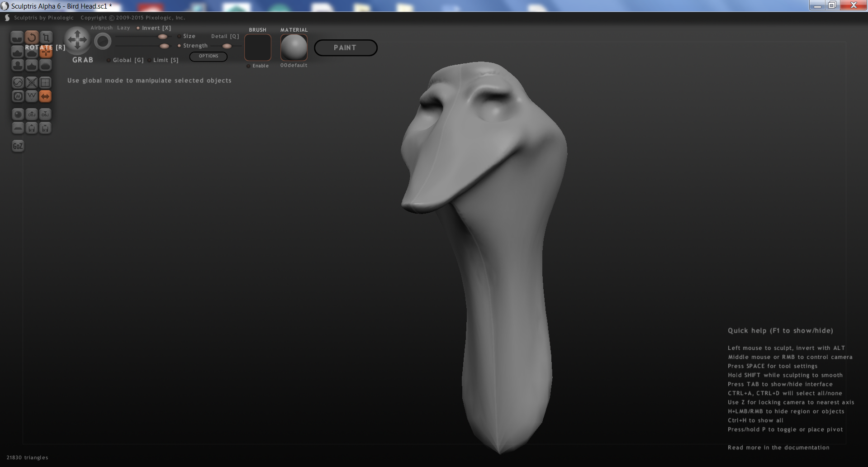The image size is (868, 467).
Task: Click the Sculptris by Pixologic label
Action: click(x=43, y=18)
